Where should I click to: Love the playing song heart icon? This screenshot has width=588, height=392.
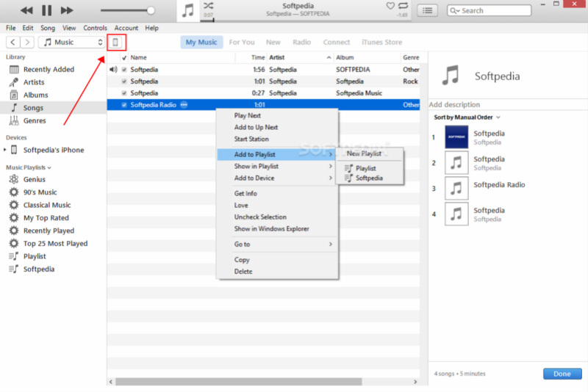coord(390,6)
